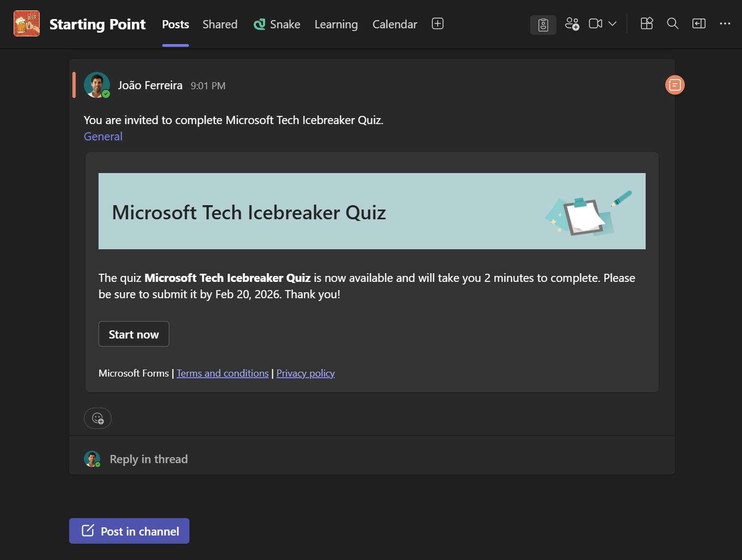Add a new tab with the plus icon

coord(437,23)
